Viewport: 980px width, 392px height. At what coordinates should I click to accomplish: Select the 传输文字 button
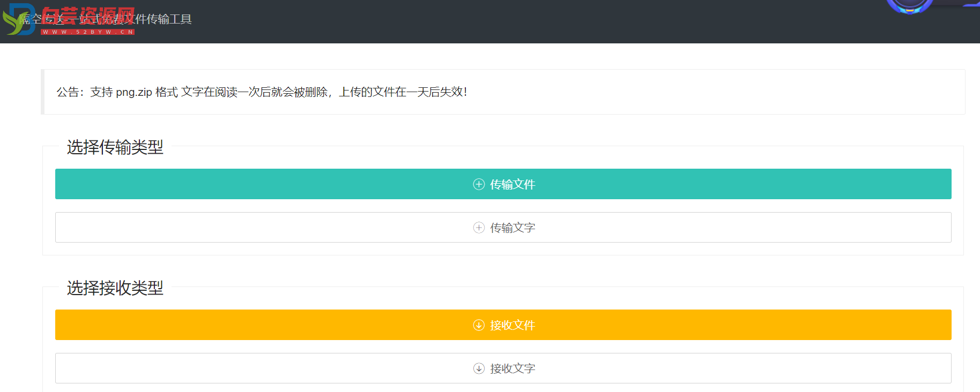503,228
